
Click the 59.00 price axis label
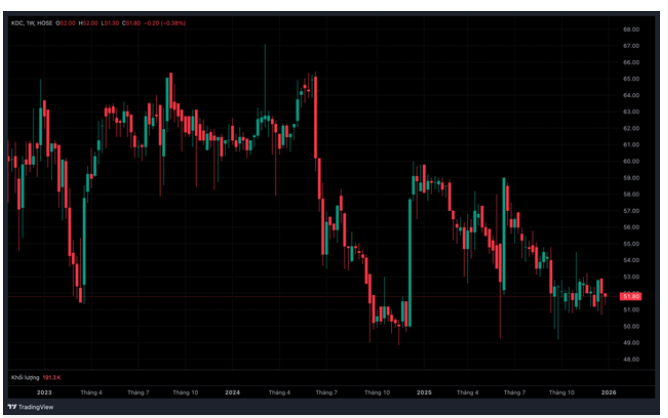pos(631,178)
